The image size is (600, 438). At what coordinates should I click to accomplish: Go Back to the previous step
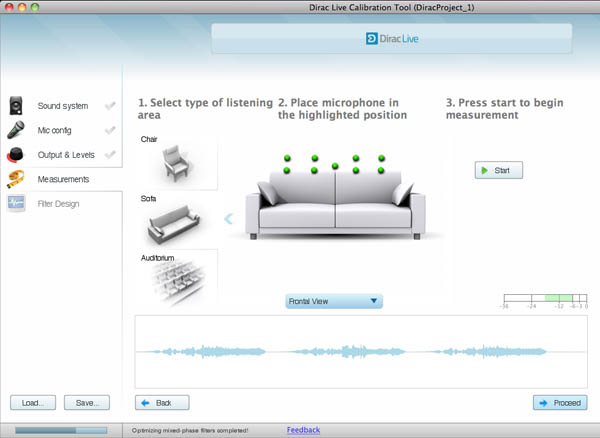162,403
